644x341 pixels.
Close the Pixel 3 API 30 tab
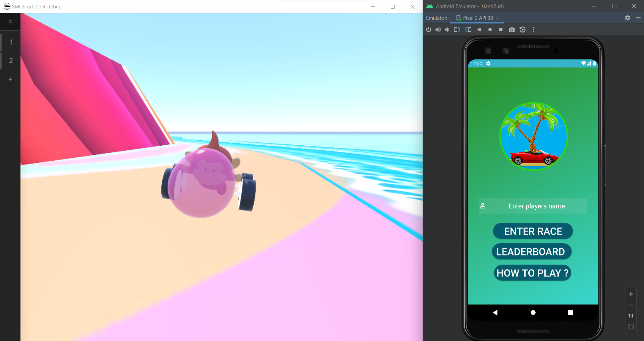point(497,18)
